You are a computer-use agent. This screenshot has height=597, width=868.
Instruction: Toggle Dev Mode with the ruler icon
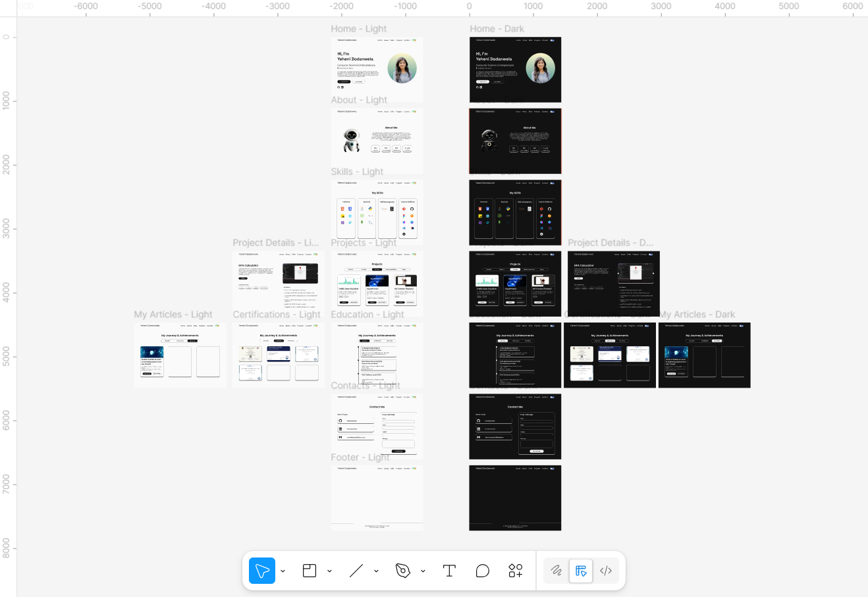pos(581,571)
